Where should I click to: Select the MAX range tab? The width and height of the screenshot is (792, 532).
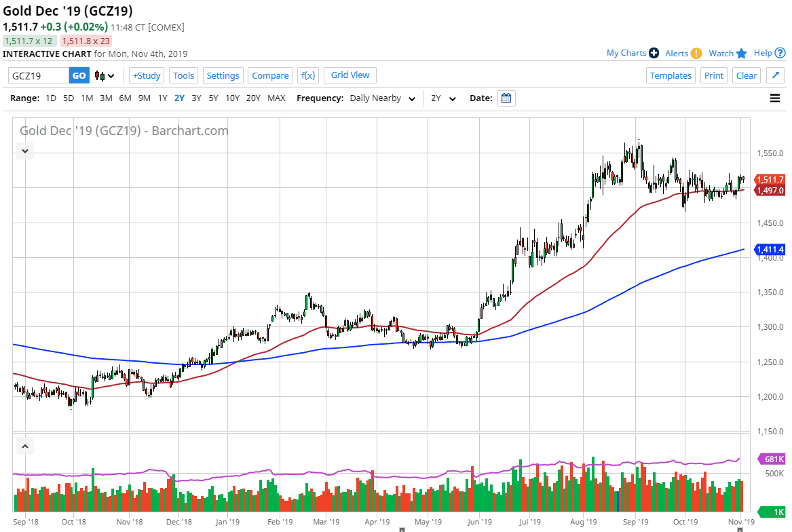(x=276, y=98)
